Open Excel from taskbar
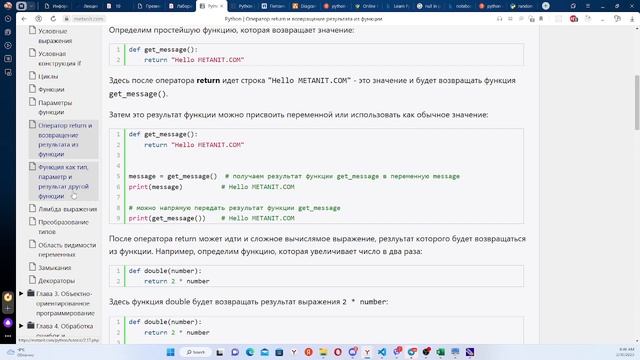The image size is (640, 360). pos(441,352)
